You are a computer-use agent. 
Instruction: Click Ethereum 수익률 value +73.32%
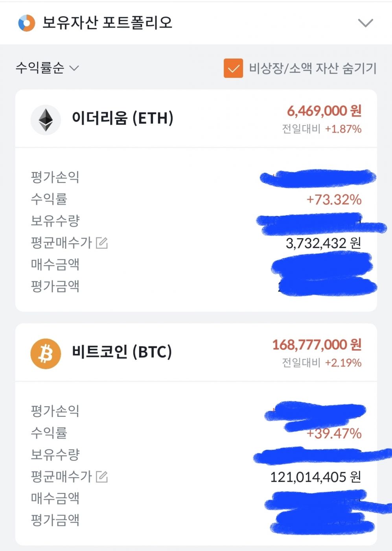[x=334, y=200]
